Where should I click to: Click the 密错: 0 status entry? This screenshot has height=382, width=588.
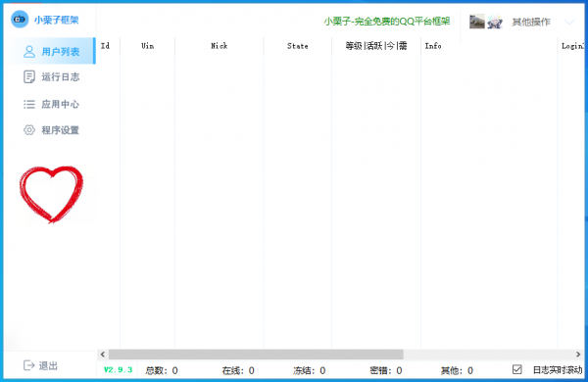[x=386, y=371]
